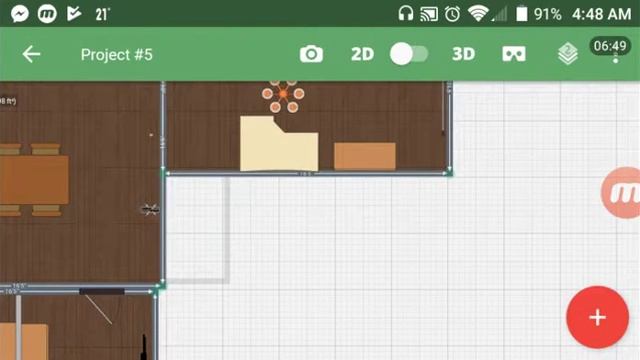Switch to 3D view label
The height and width of the screenshot is (360, 640).
(463, 54)
